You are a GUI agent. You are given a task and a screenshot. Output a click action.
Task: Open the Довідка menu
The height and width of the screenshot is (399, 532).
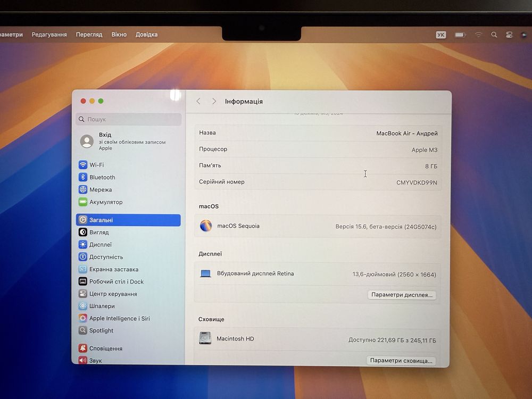coord(147,35)
